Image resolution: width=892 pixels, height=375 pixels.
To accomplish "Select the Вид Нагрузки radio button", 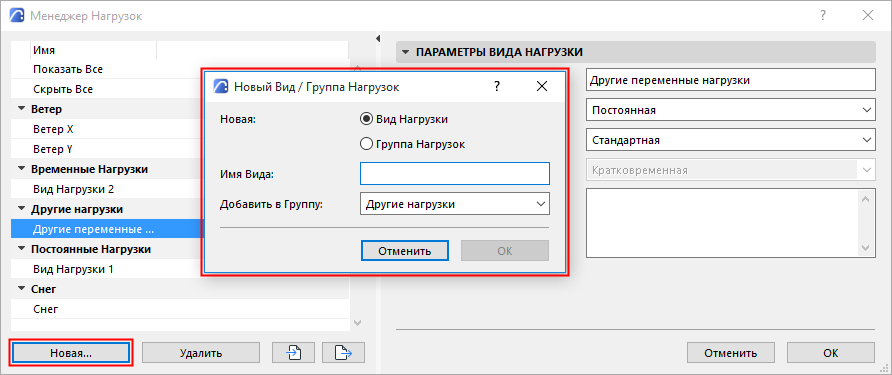I will click(367, 119).
